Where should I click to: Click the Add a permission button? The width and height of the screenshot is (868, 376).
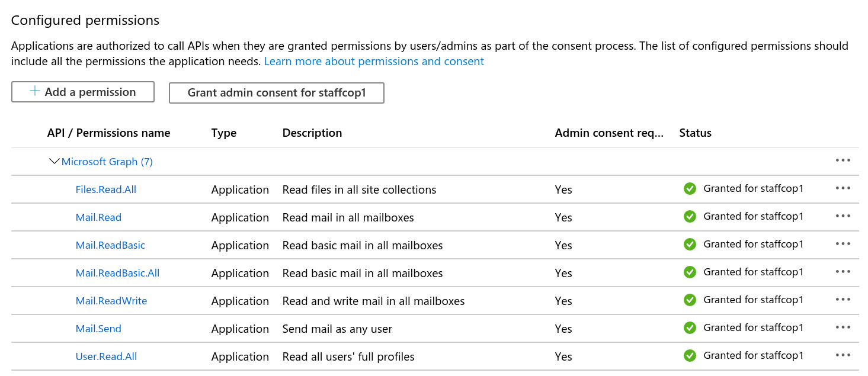83,92
